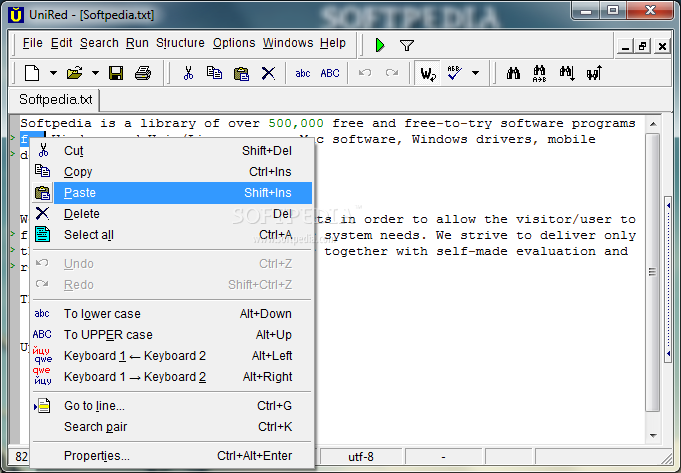Open the Edit menu
The image size is (681, 473).
tap(61, 43)
